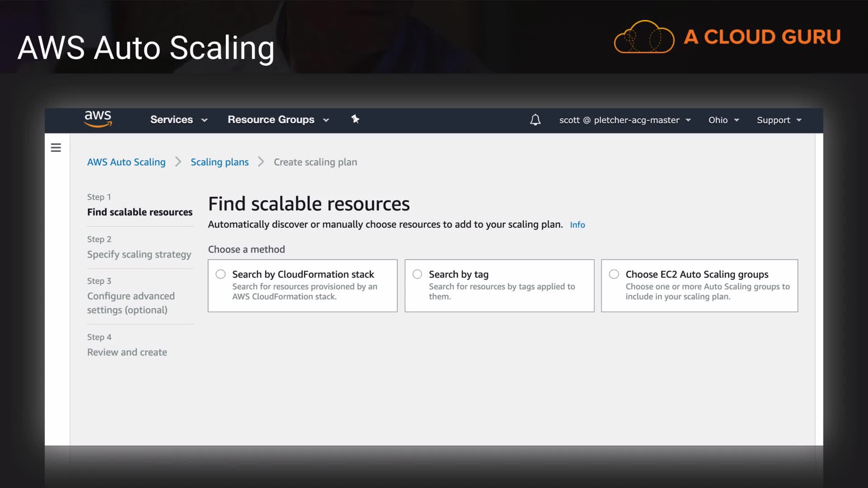Viewport: 868px width, 488px height.
Task: Click the AWS logo home icon
Action: [98, 119]
